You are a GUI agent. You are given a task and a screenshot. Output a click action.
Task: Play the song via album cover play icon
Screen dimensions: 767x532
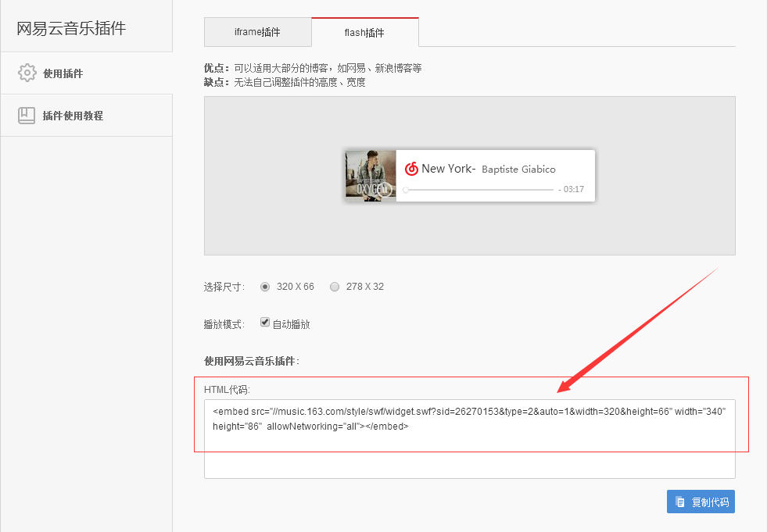[x=385, y=190]
